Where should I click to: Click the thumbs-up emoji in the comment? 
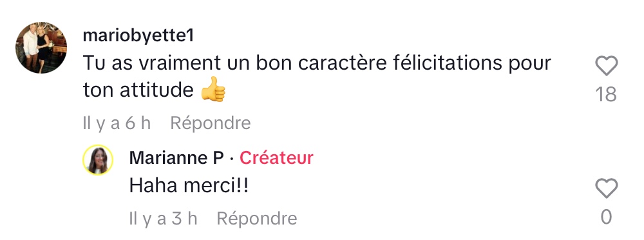tap(213, 89)
